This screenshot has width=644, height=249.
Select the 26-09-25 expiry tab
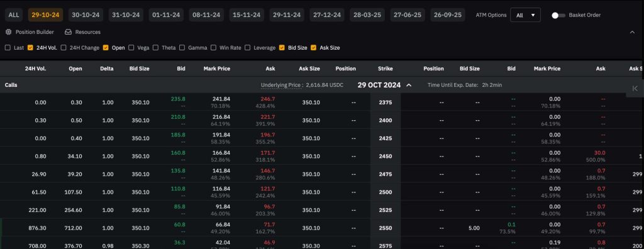point(448,15)
